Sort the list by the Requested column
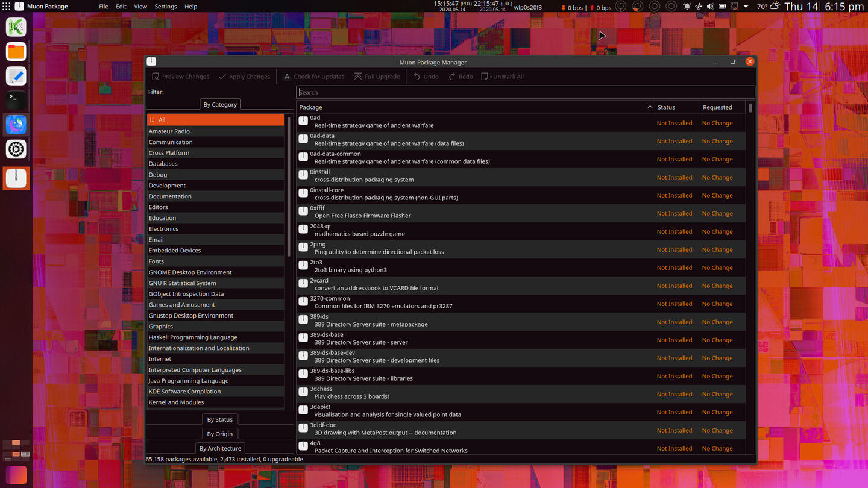 pos(722,107)
